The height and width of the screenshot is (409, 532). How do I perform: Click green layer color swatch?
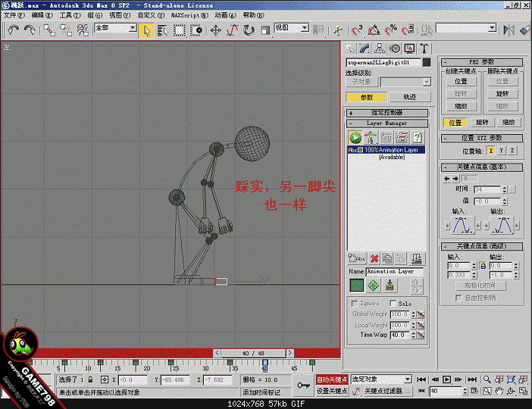[356, 286]
